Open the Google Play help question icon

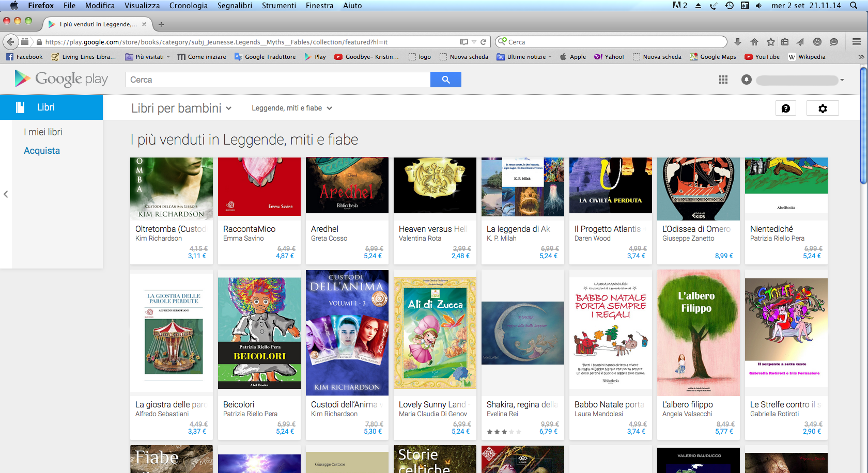point(786,108)
